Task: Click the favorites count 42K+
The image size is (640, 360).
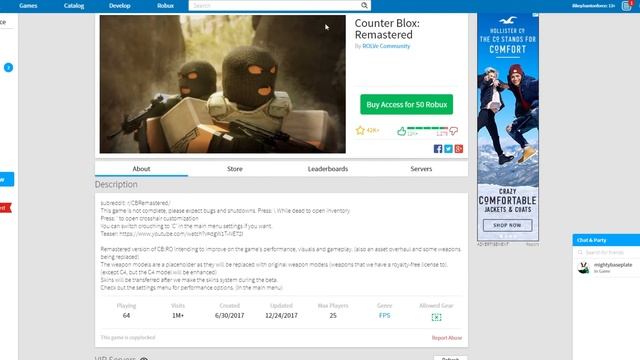Action: pos(373,131)
